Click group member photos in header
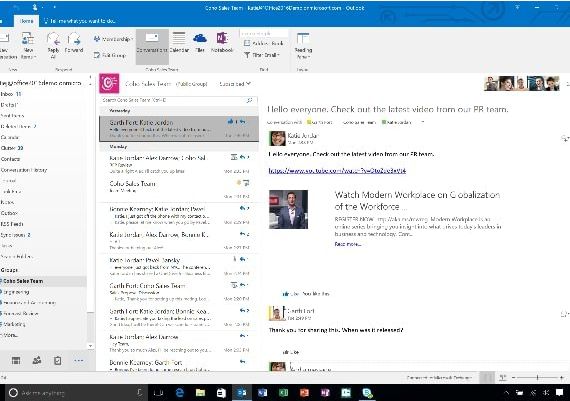Screen dimensions: 570x401 (x=522, y=83)
